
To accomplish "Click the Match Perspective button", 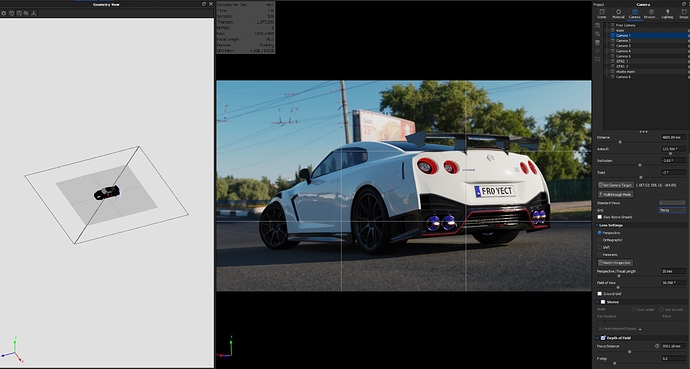I will (x=615, y=263).
